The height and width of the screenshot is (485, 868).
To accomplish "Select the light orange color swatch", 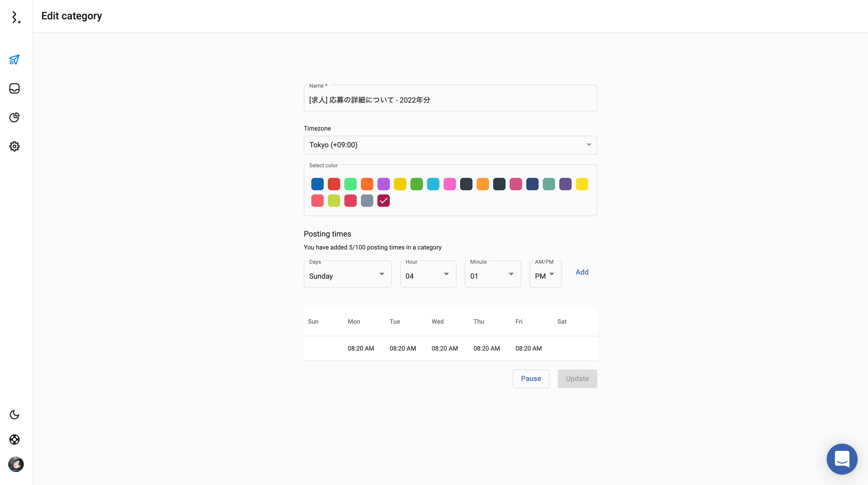I will pyautogui.click(x=483, y=184).
